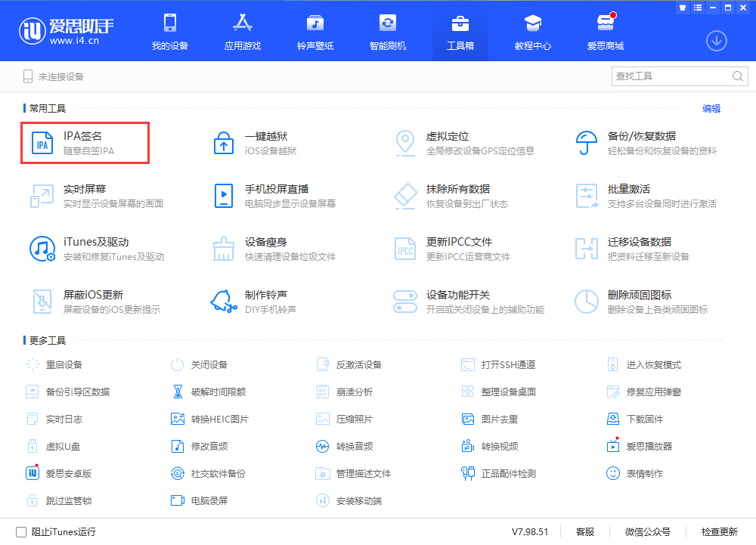Click the 编辑 link
Image resolution: width=756 pixels, height=545 pixels.
[711, 108]
